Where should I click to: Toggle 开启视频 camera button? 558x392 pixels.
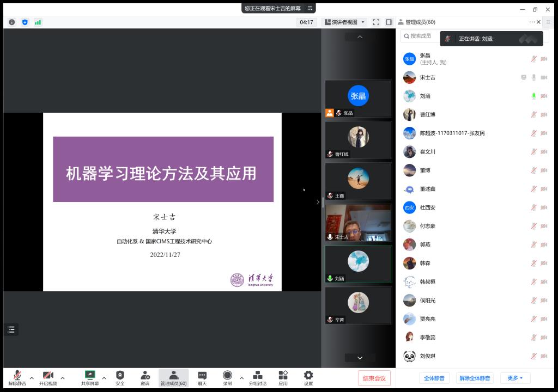tap(48, 376)
